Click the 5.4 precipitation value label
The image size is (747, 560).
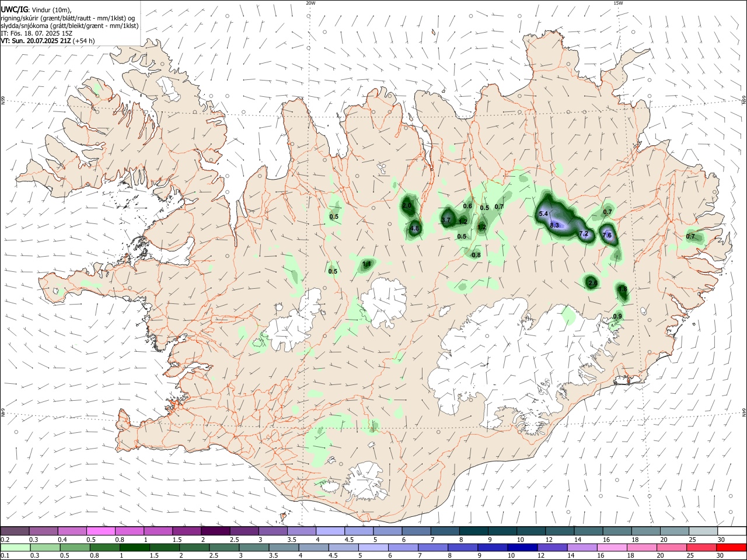click(x=543, y=214)
